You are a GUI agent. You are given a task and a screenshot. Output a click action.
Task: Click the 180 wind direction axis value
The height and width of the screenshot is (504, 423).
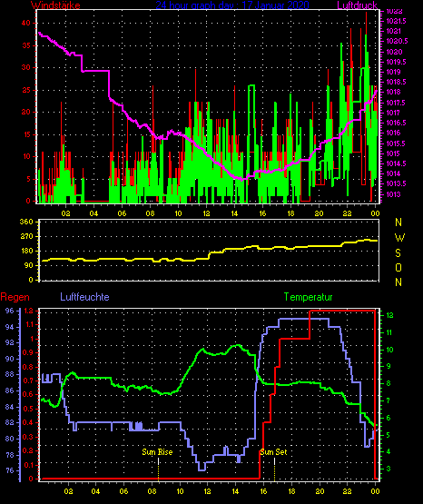coord(26,251)
